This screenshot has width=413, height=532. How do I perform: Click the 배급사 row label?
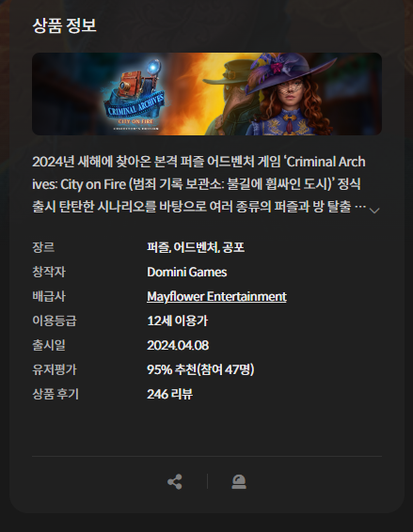coord(49,296)
